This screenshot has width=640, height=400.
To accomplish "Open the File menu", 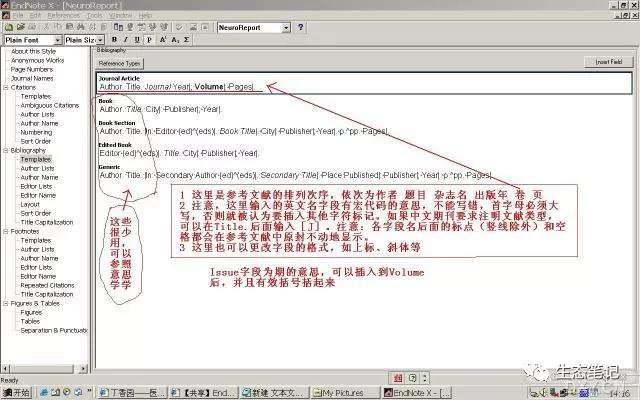I will [18, 16].
